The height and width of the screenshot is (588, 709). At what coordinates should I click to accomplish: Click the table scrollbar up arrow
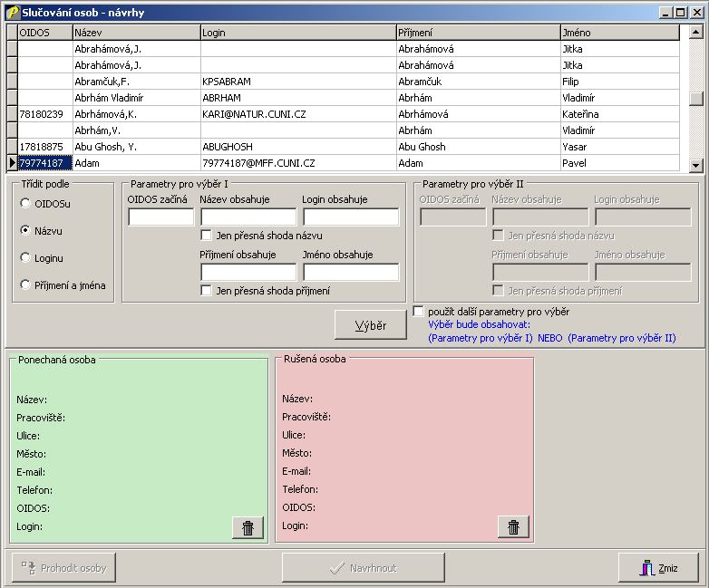click(695, 32)
